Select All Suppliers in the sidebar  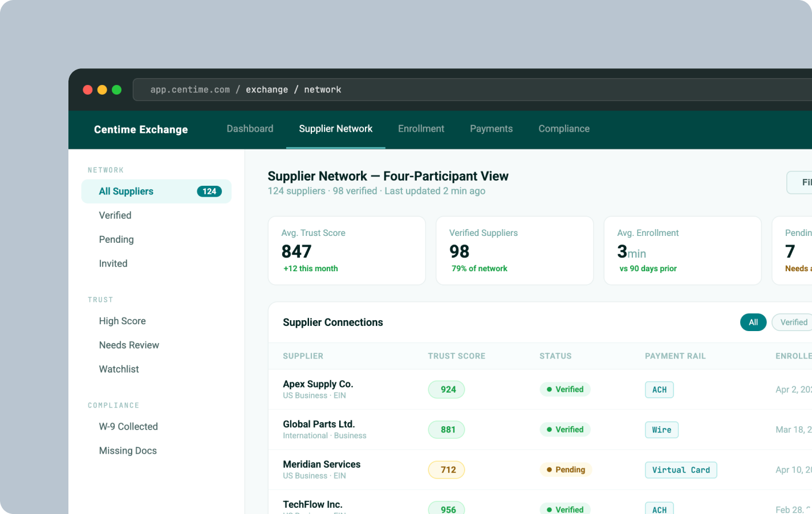[x=126, y=191]
